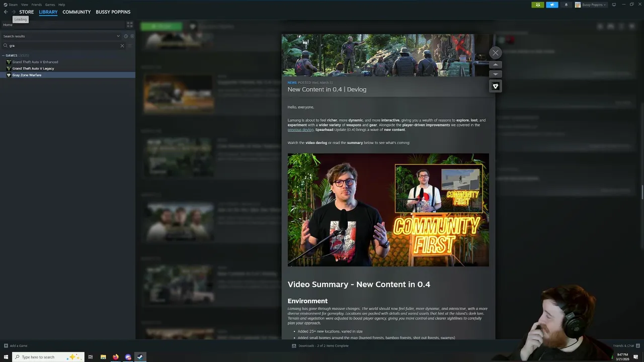
Task: Click the blue megaphone announcements button
Action: click(552, 5)
